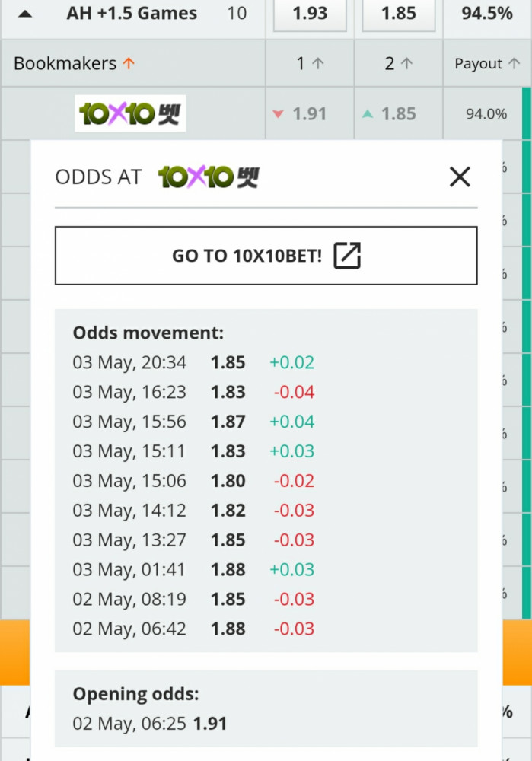The width and height of the screenshot is (532, 761).
Task: Click the external link icon beside 10X10BET
Action: pos(347,255)
